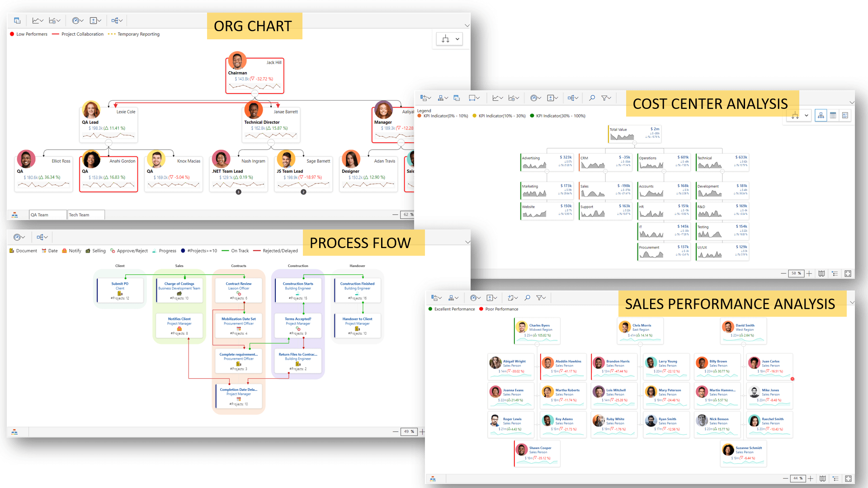Toggle the Low Performers legend item

28,34
